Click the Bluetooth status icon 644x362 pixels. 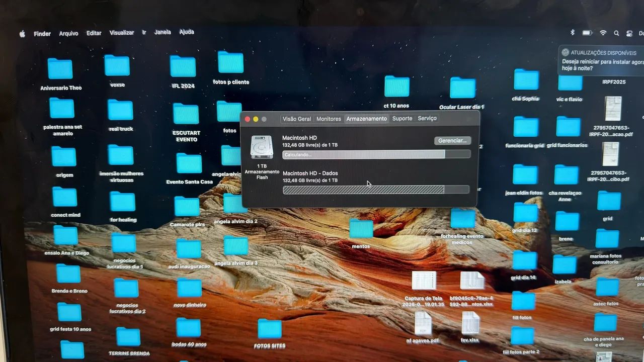point(572,33)
